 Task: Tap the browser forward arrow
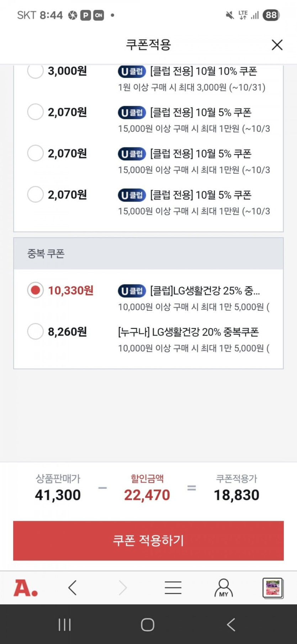point(123,588)
